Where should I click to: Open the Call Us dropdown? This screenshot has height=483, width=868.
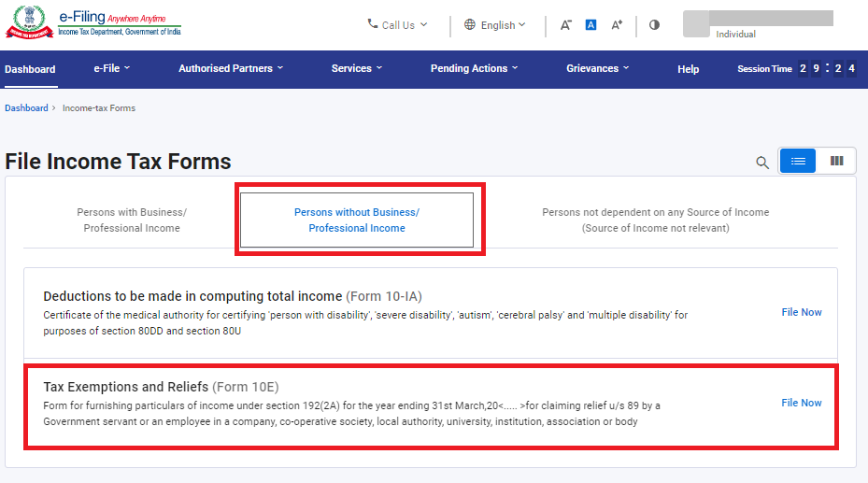[397, 25]
